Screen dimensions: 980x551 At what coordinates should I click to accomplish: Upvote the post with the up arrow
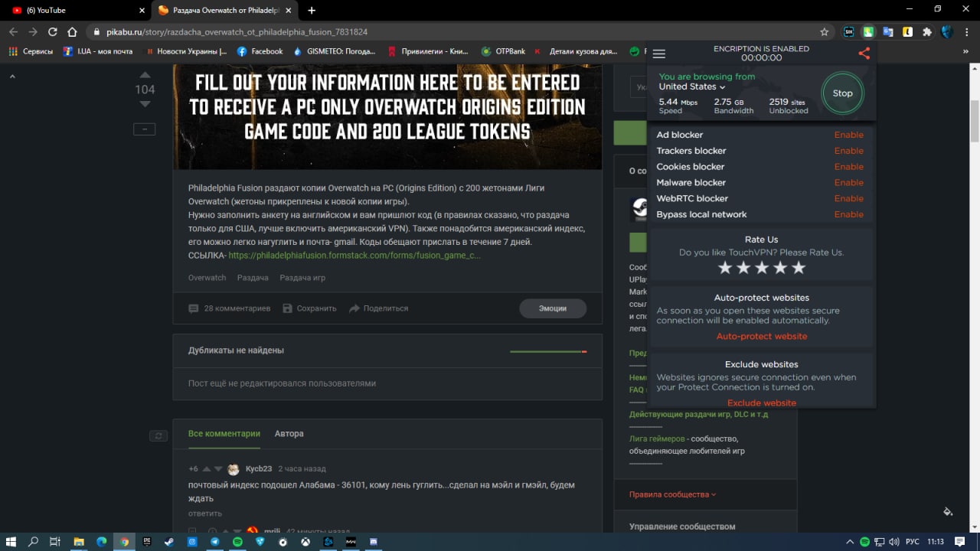pyautogui.click(x=145, y=75)
